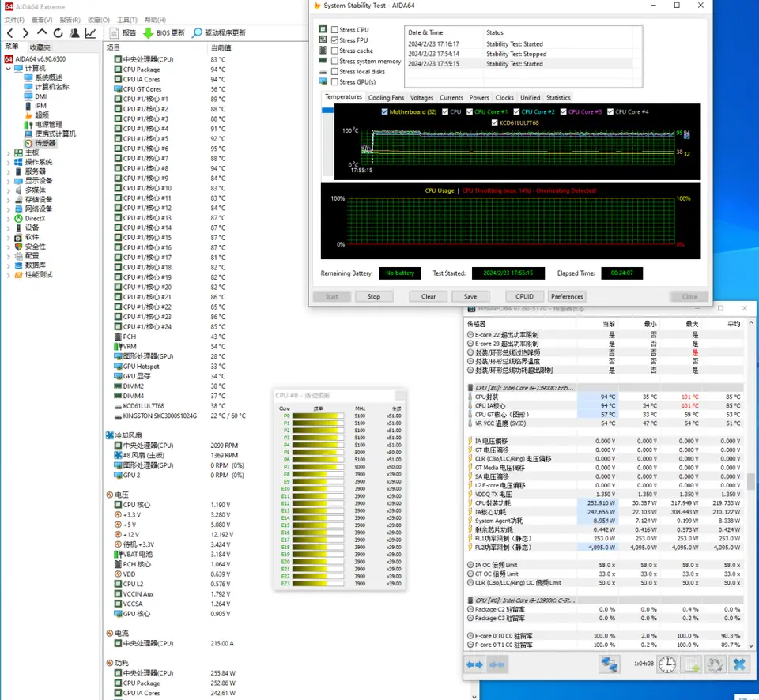Click the collapse-layout arrows icon in HWiNFO
This screenshot has height=700, width=759.
coord(497,664)
